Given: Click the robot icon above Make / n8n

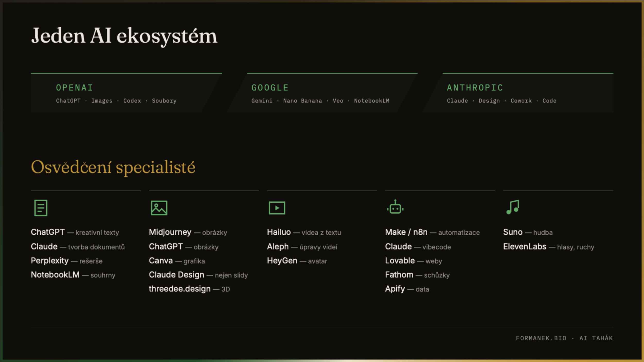Looking at the screenshot, I should coord(395,207).
